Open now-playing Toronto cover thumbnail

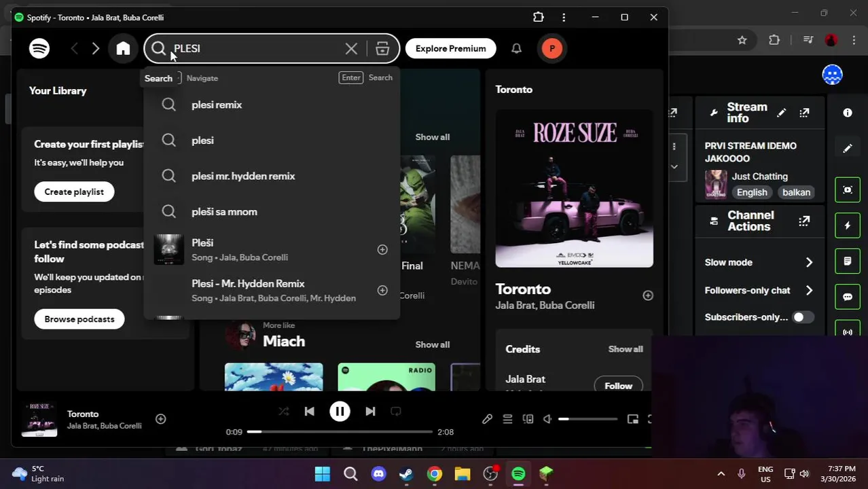39,419
